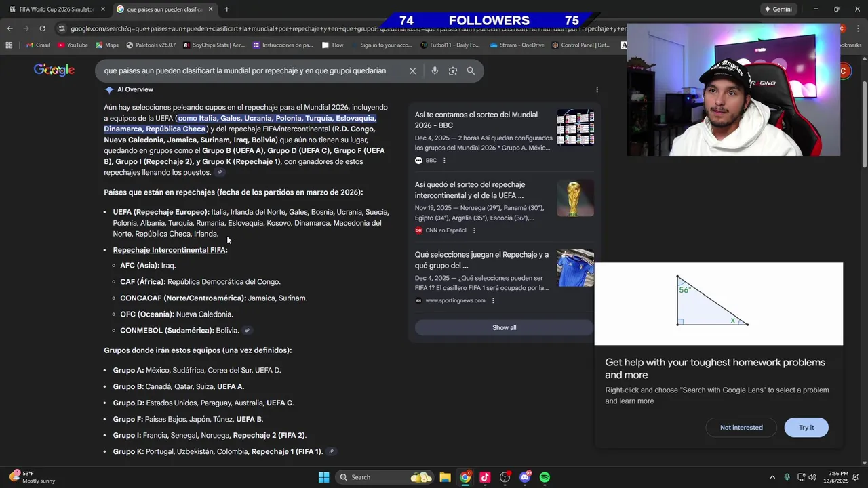Screen dimensions: 868x488
Task: Open 'Sign in to your acco...' bookmark
Action: [381, 45]
